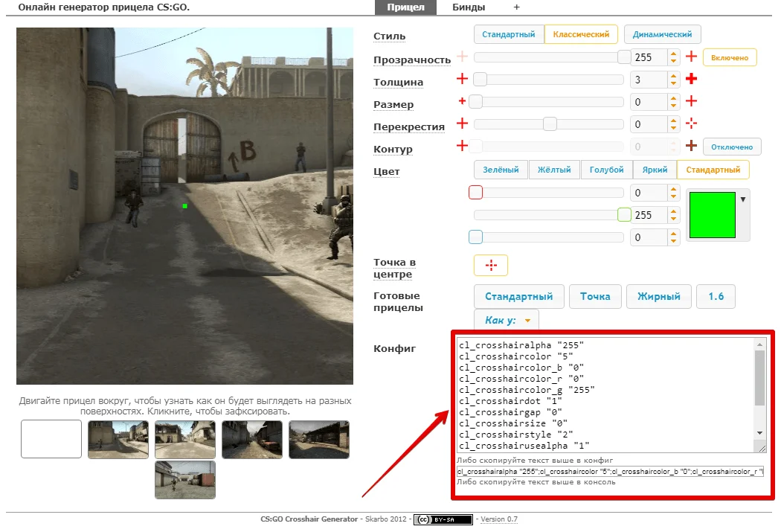781x532 pixels.
Task: Click the Перекрестия value stepper arrows
Action: pos(673,124)
